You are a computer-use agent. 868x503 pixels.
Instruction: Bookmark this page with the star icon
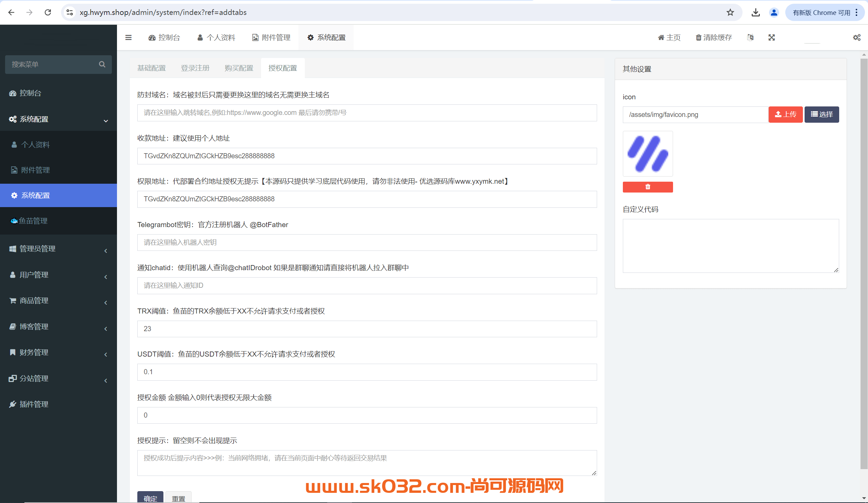click(x=730, y=13)
